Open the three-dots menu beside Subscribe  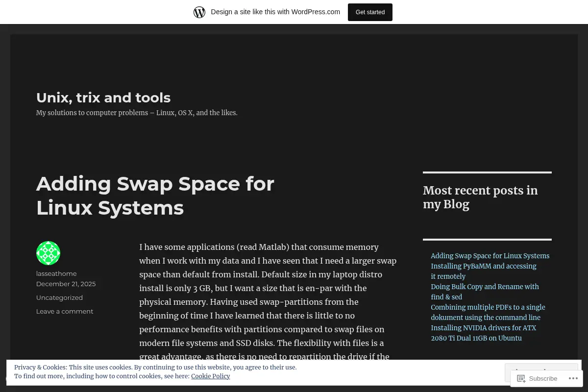point(572,378)
